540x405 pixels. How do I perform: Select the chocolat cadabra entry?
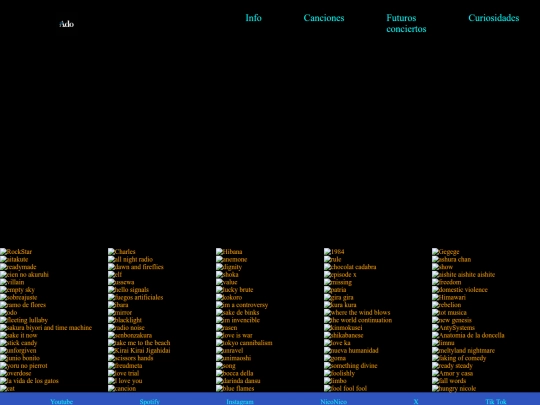(350, 267)
